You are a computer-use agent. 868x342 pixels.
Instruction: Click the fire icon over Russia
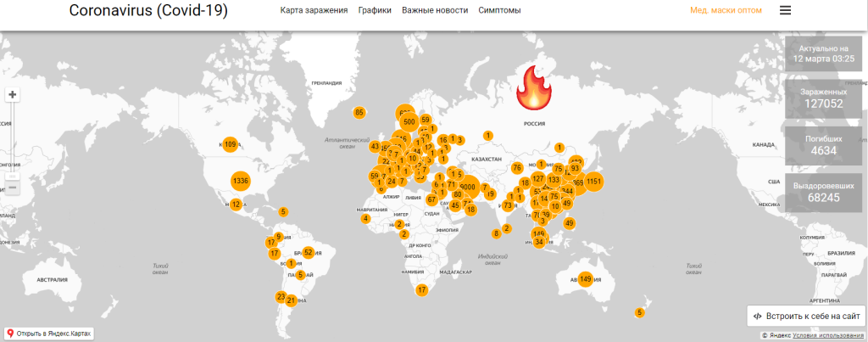coord(534,87)
